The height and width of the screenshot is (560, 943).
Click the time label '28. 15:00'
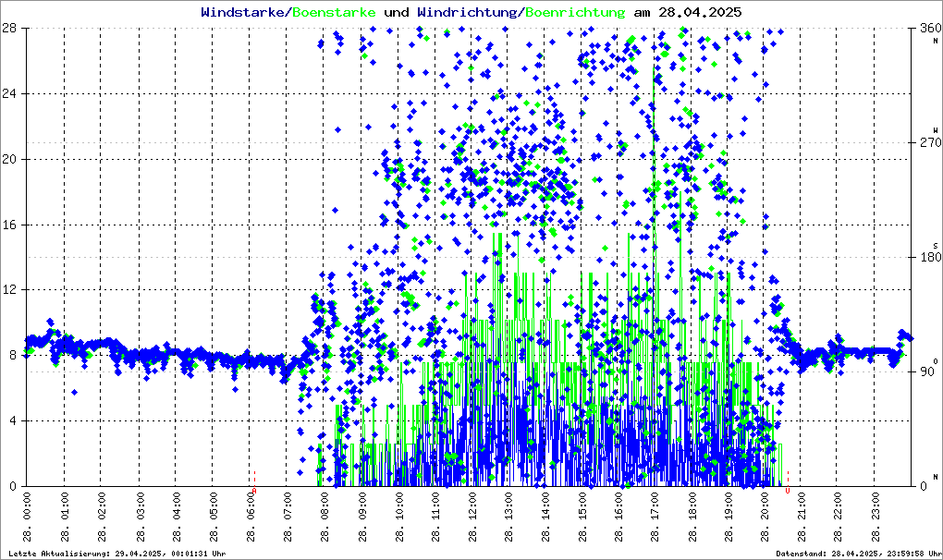tap(582, 517)
